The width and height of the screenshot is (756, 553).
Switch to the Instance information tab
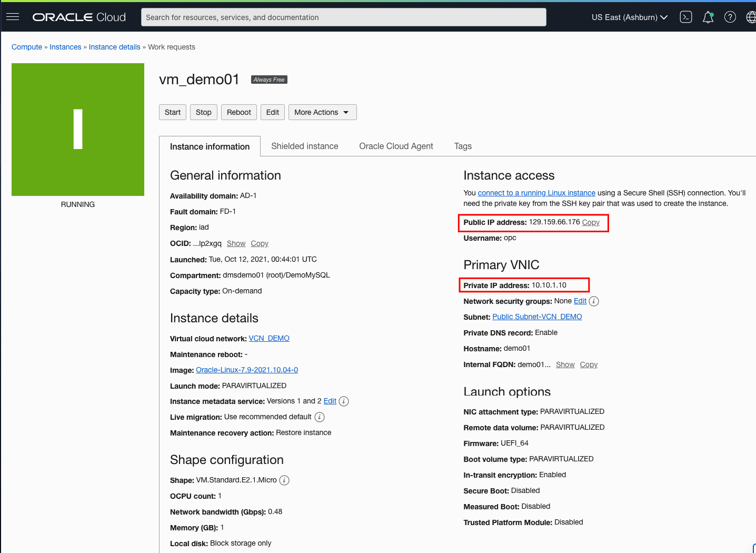[x=210, y=146]
